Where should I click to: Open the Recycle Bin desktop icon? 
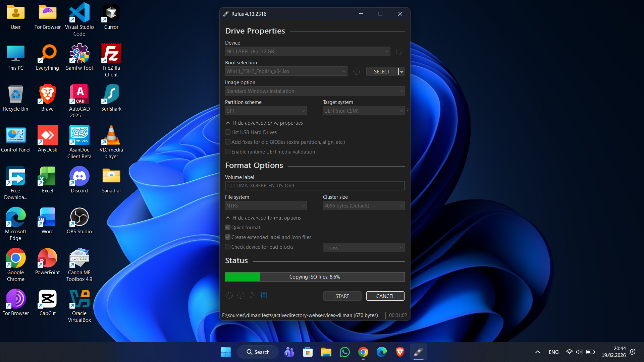tap(15, 98)
